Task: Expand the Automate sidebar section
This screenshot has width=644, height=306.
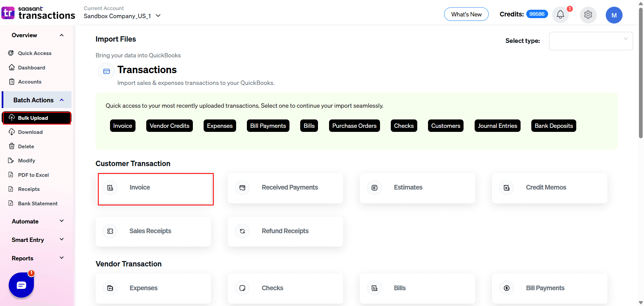Action: click(x=62, y=221)
